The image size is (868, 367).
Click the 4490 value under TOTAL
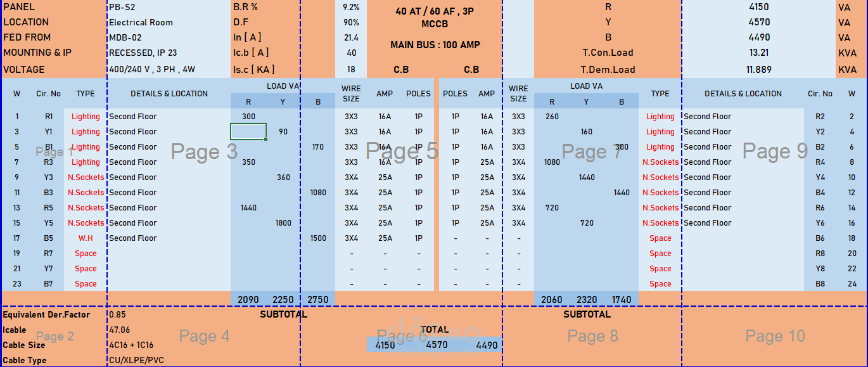486,345
